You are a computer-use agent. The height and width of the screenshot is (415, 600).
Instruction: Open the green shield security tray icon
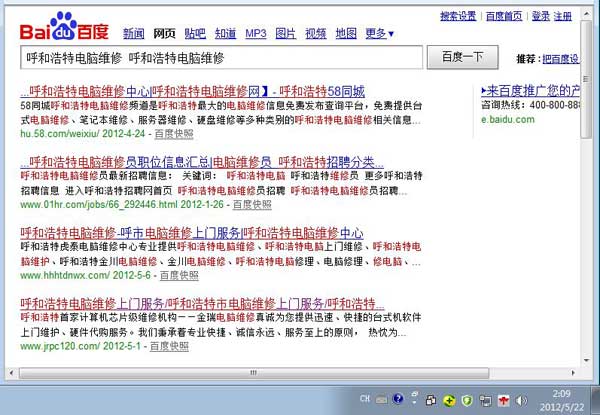[x=467, y=400]
